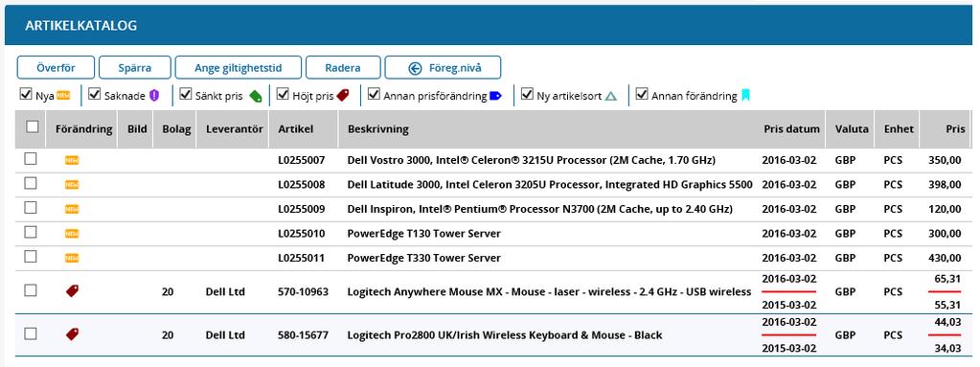
Task: Click the orange new-item icon in row L0255008
Action: tap(72, 184)
